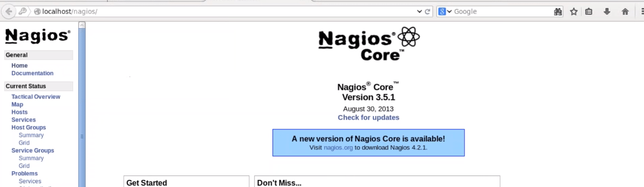Image resolution: width=644 pixels, height=187 pixels.
Task: Click the sidebar scrollbar up arrow
Action: point(82,25)
